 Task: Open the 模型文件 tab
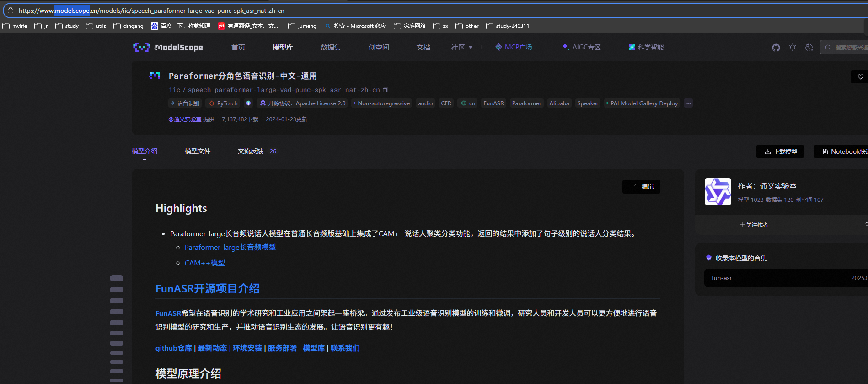pos(197,151)
